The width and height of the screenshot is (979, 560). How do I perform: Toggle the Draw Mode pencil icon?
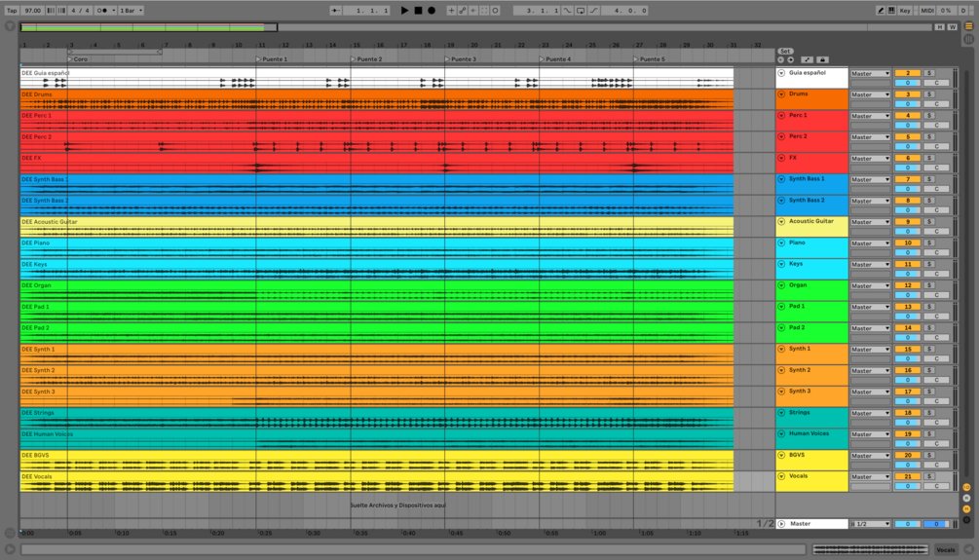pyautogui.click(x=881, y=11)
